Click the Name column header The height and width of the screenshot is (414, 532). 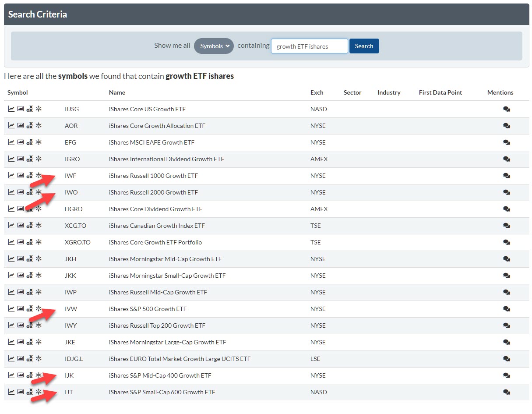click(x=117, y=92)
